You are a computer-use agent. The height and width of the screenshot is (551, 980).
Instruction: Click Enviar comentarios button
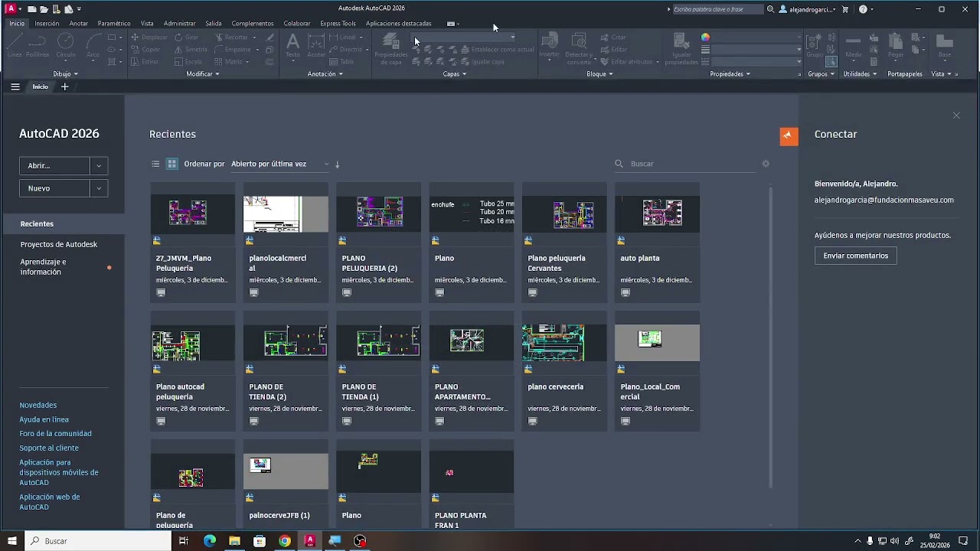tap(855, 256)
